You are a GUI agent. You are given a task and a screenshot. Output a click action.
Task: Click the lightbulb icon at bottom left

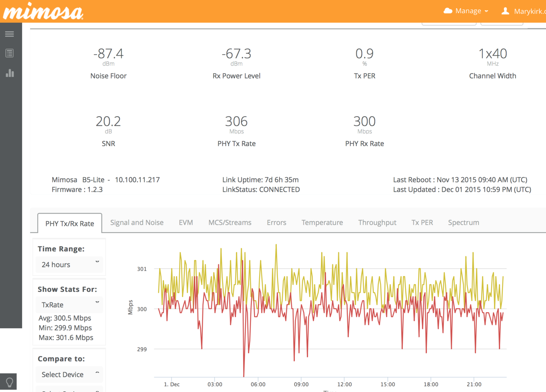(9, 382)
